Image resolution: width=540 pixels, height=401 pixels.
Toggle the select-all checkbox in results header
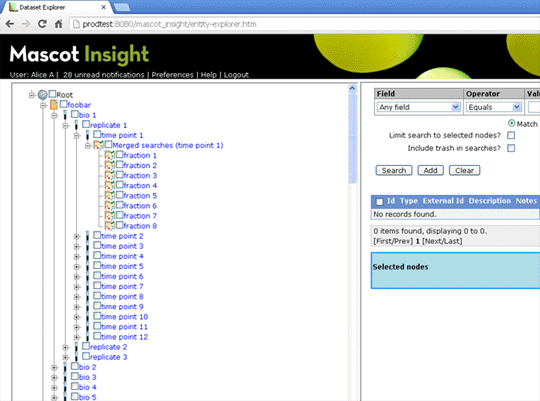point(379,202)
